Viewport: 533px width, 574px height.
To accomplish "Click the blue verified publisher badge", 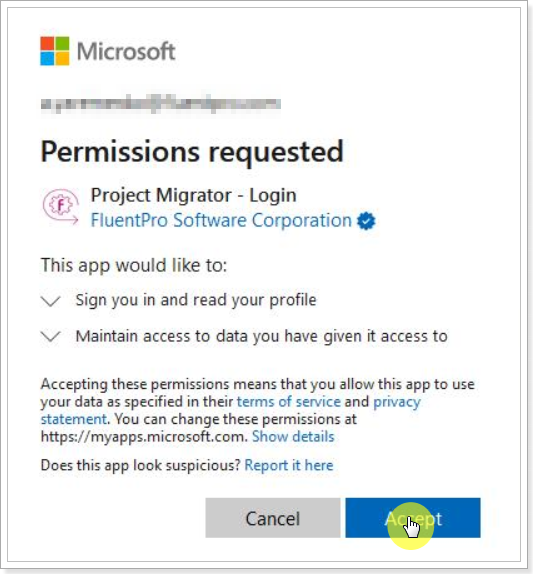I will coord(366,221).
